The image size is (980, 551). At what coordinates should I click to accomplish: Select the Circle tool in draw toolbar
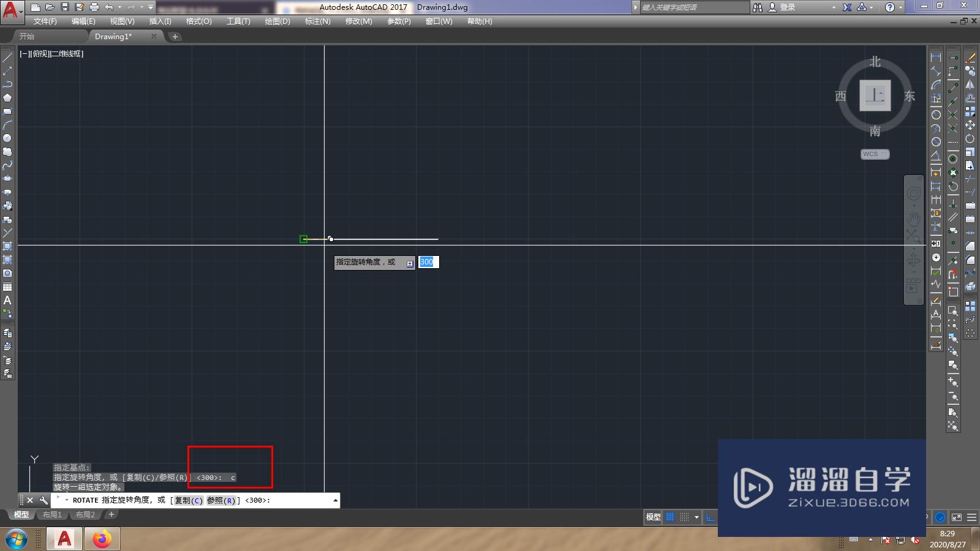(7, 138)
